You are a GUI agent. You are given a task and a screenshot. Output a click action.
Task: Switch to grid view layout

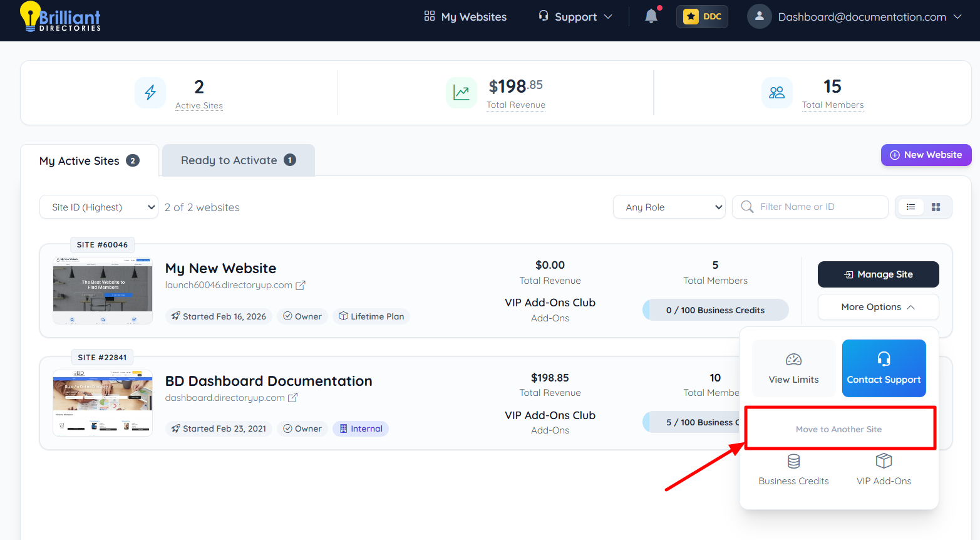[936, 207]
